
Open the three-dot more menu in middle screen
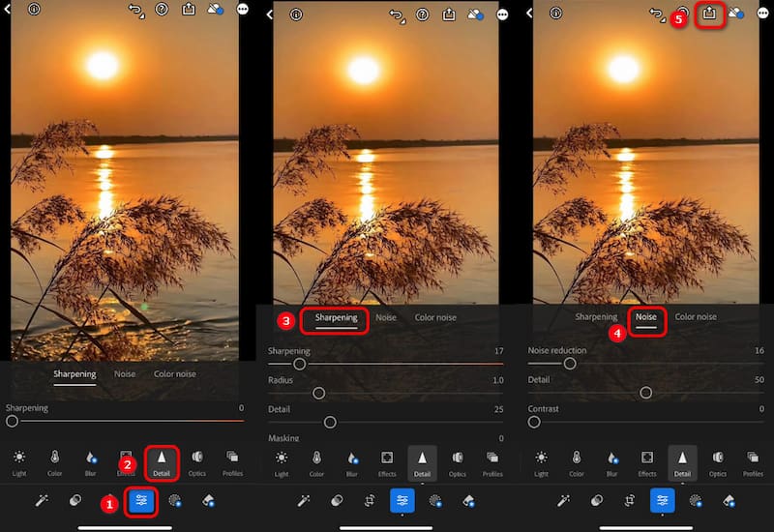pyautogui.click(x=502, y=15)
